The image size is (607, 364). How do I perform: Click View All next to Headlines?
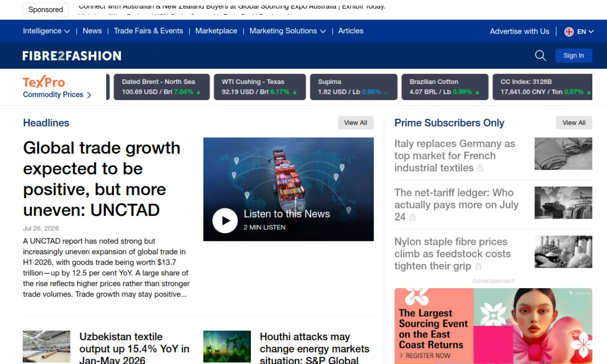point(356,123)
